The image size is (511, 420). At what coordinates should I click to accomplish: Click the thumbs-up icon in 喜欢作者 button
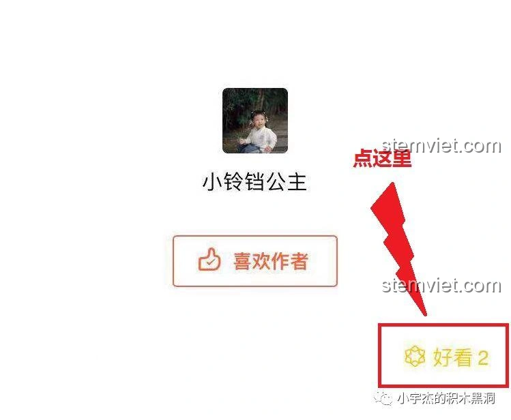(209, 260)
